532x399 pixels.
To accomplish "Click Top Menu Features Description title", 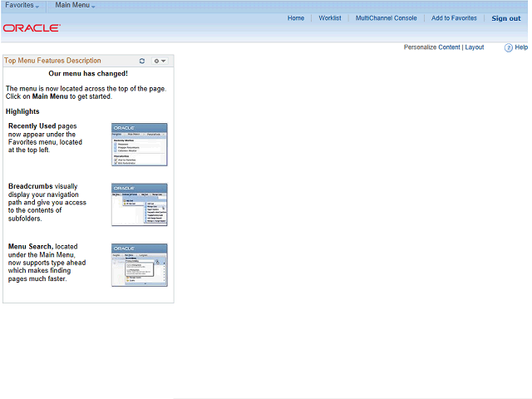I will point(52,61).
